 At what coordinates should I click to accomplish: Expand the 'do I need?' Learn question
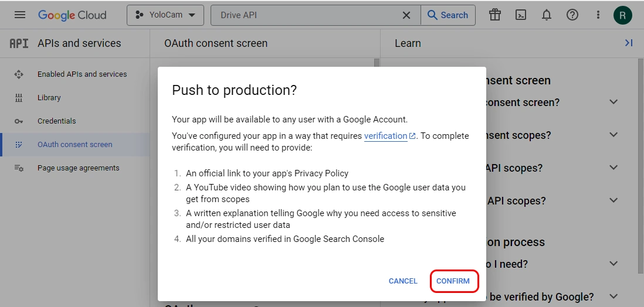[x=614, y=264]
